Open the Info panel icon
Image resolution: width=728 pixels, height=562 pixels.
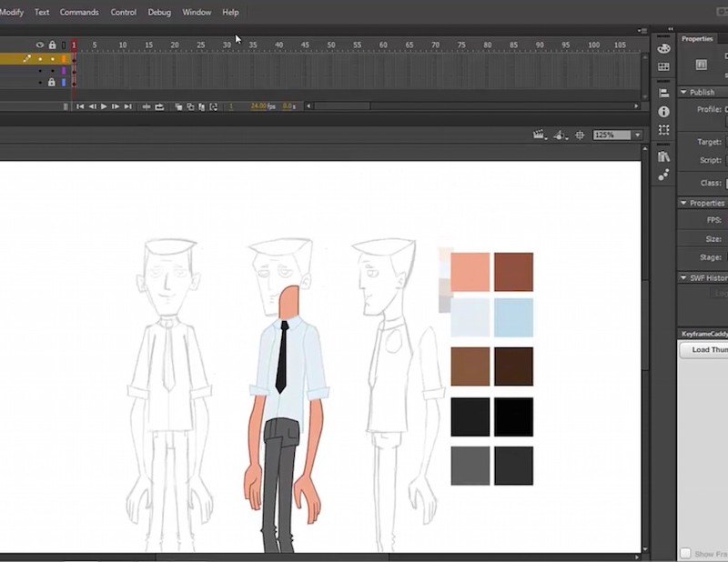[x=663, y=110]
